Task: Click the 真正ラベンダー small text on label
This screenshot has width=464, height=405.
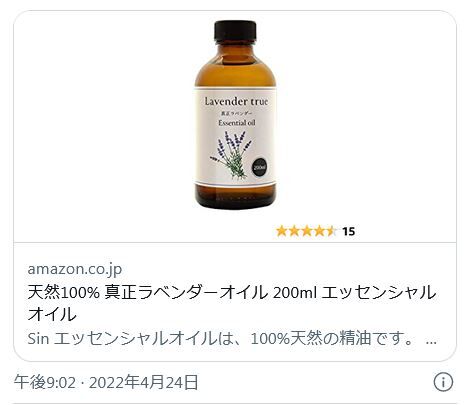Action: coord(235,113)
